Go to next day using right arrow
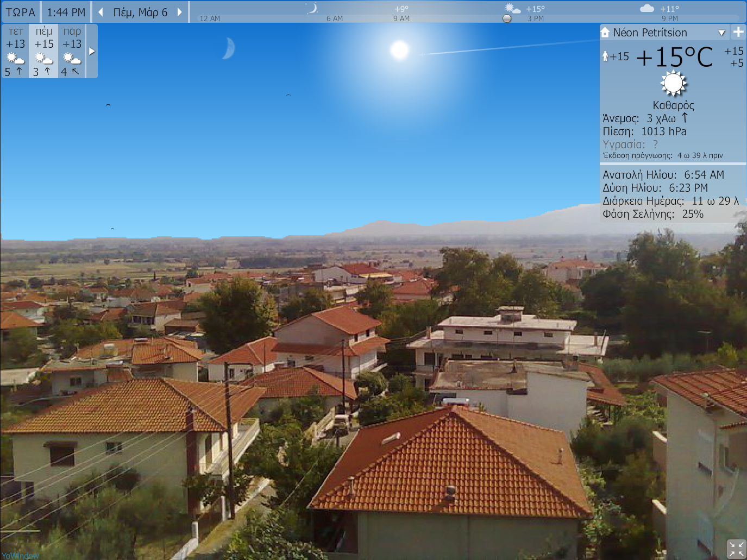 [x=179, y=12]
